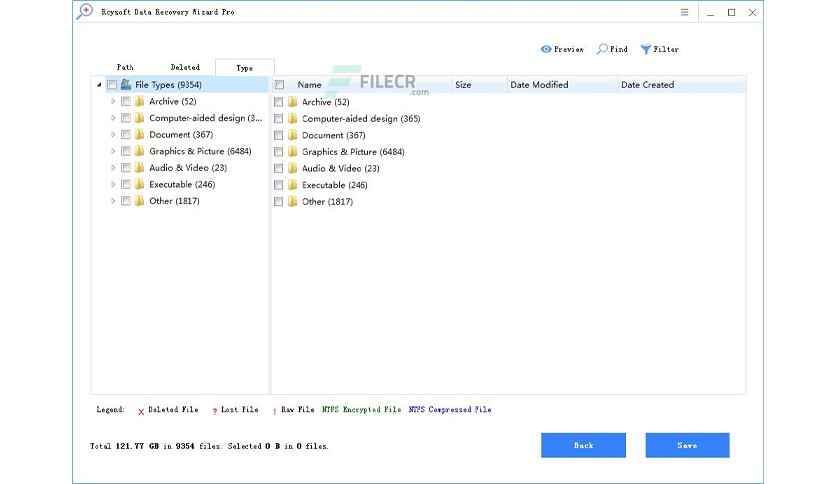The height and width of the screenshot is (484, 836).
Task: Click Computer-aided design folder icon in right list
Action: [293, 118]
